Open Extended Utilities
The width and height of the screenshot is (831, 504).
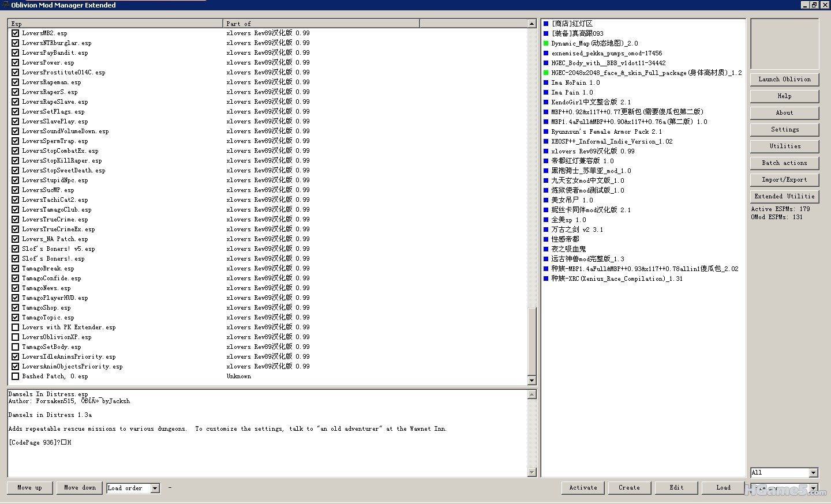(x=784, y=197)
